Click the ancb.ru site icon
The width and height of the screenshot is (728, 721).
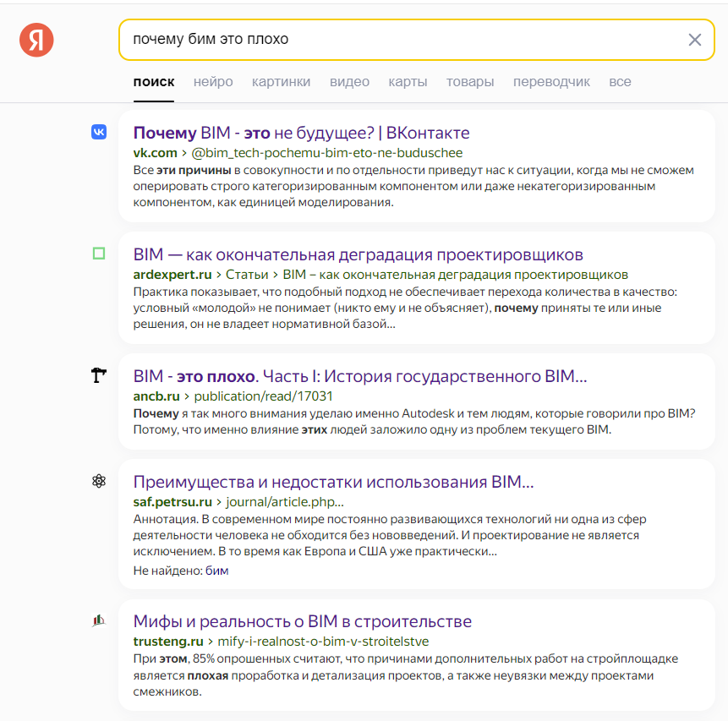pyautogui.click(x=98, y=375)
